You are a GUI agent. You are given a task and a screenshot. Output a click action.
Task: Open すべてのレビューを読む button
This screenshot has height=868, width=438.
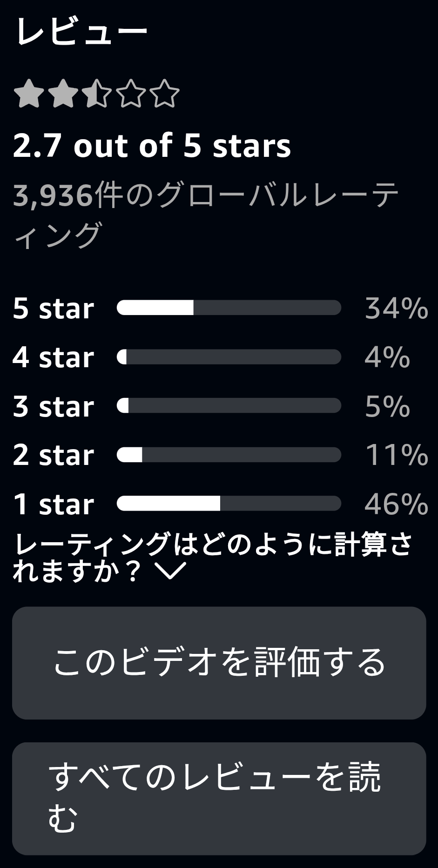point(219,799)
